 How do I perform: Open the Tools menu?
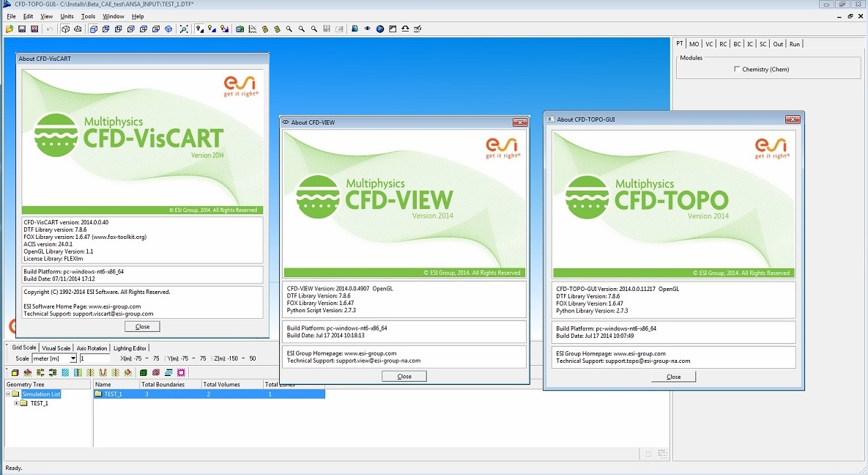(x=88, y=16)
